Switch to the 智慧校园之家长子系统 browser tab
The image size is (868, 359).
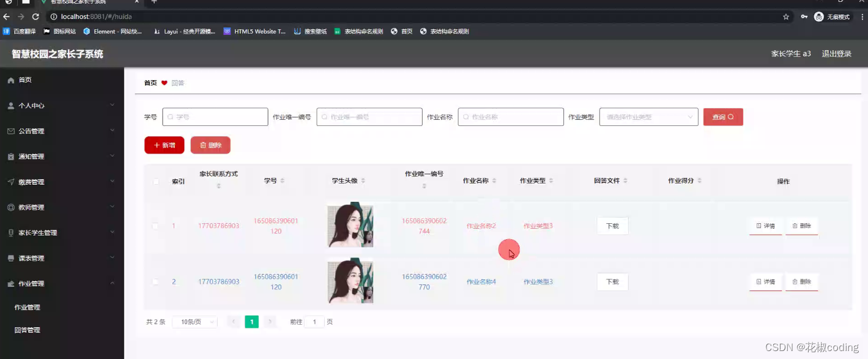click(x=80, y=2)
